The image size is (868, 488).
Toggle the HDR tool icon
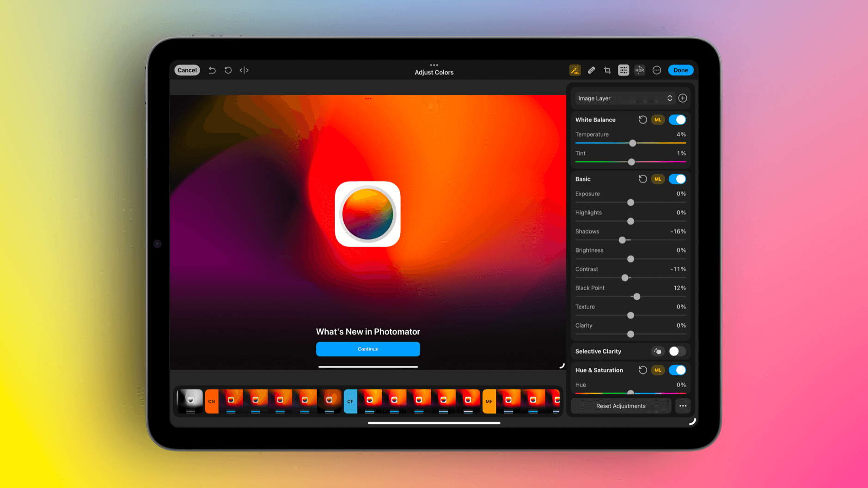pos(640,70)
